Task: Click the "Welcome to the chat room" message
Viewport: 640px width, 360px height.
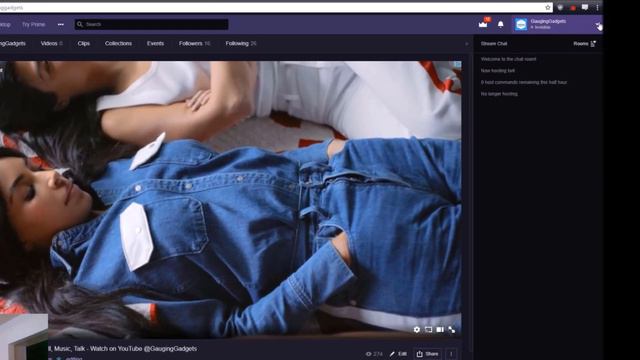Action: [509, 59]
